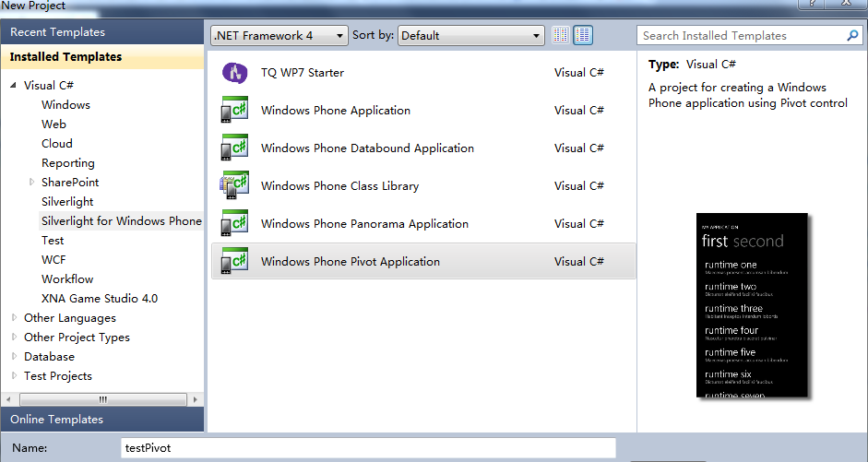Open the Online Templates section
The image size is (868, 462).
[102, 420]
